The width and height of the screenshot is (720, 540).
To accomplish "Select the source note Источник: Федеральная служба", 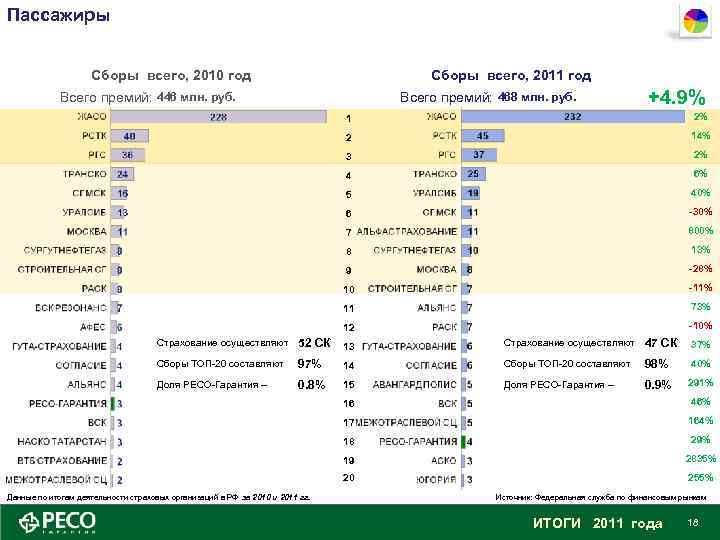I will 601,497.
